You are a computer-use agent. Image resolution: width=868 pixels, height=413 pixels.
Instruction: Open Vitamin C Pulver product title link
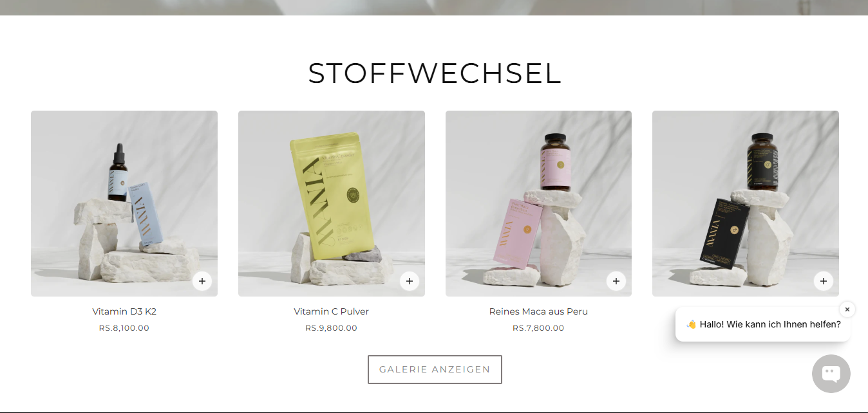[x=332, y=311]
